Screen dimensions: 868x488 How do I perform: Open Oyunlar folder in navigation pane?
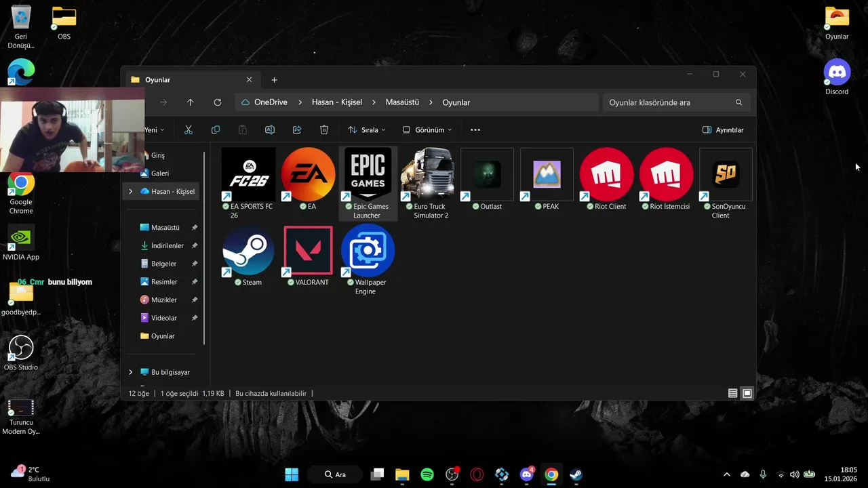164,335
